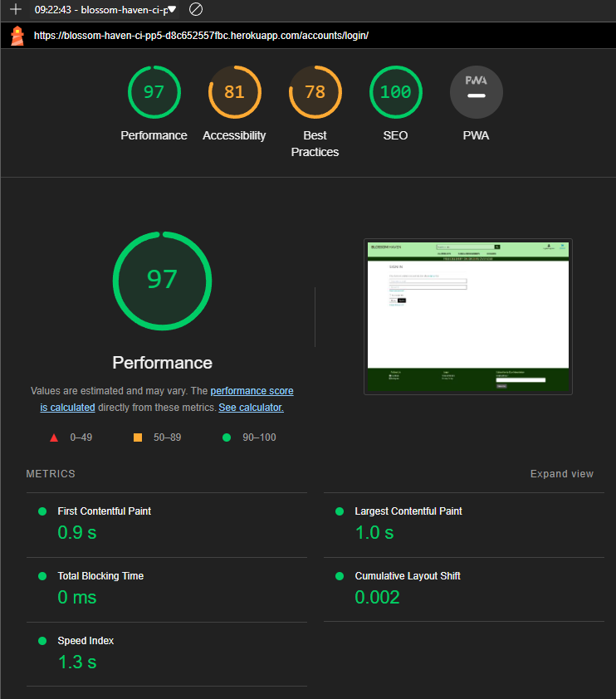Click the Lighthouse logo icon
Screen dimensions: 616x699
pyautogui.click(x=17, y=36)
